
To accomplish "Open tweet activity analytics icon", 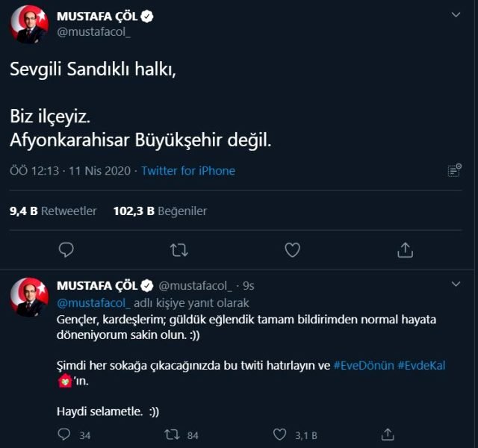I will pos(453,171).
